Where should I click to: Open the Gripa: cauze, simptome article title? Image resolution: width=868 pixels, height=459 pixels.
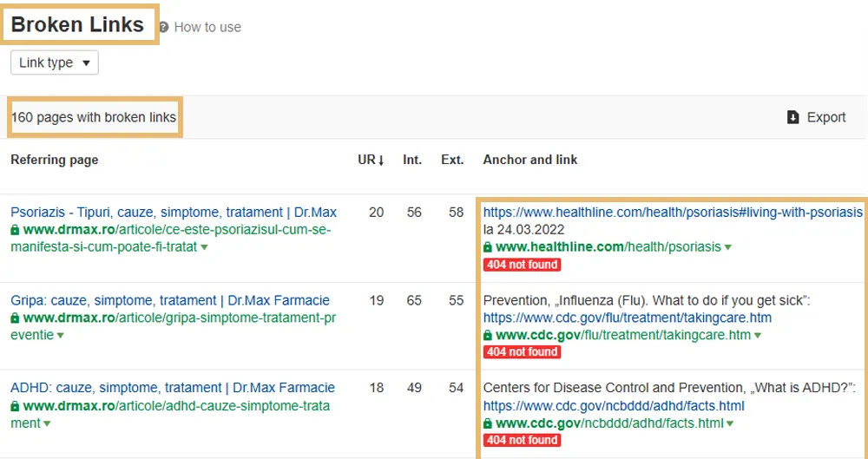click(172, 301)
